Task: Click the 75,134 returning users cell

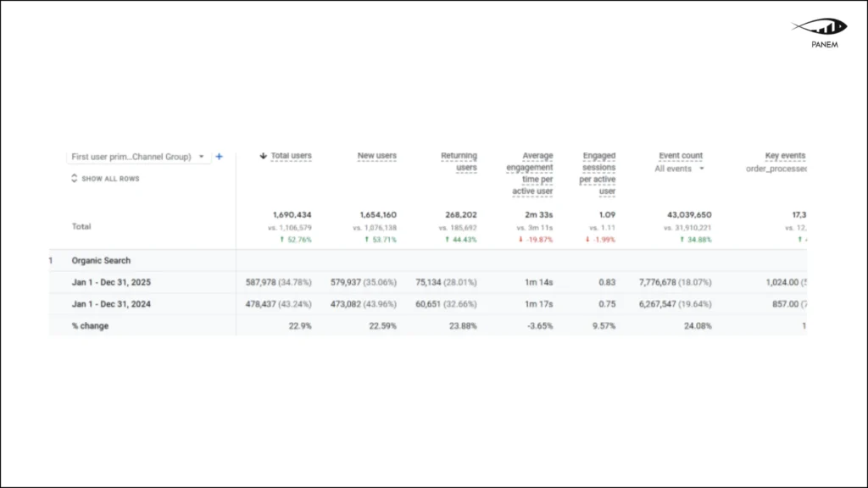Action: pyautogui.click(x=446, y=282)
